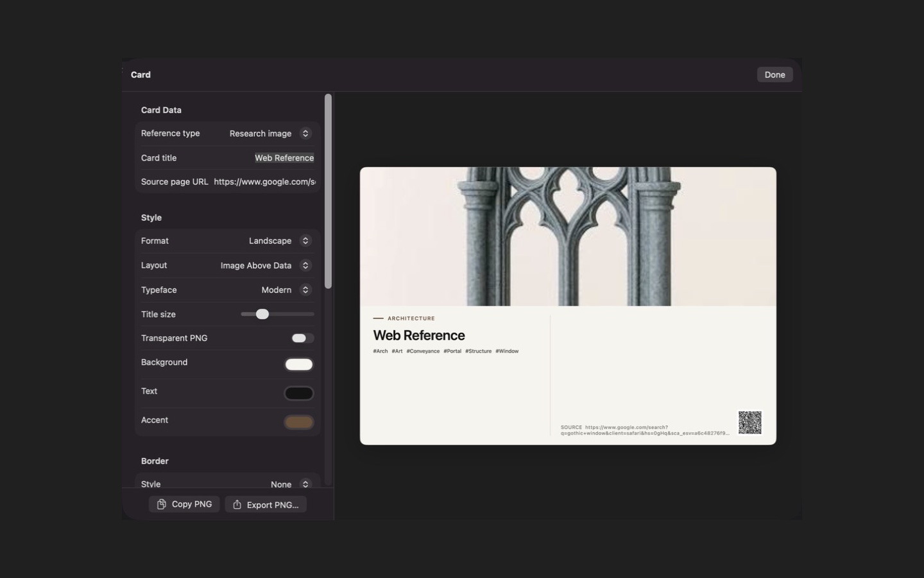Open the Format dropdown set to Landscape
924x578 pixels.
click(x=280, y=241)
